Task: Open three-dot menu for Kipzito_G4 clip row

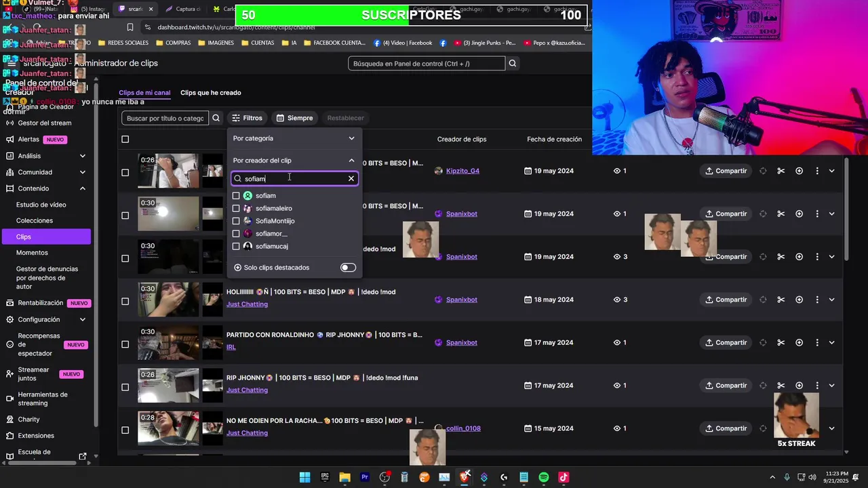Action: (x=817, y=171)
